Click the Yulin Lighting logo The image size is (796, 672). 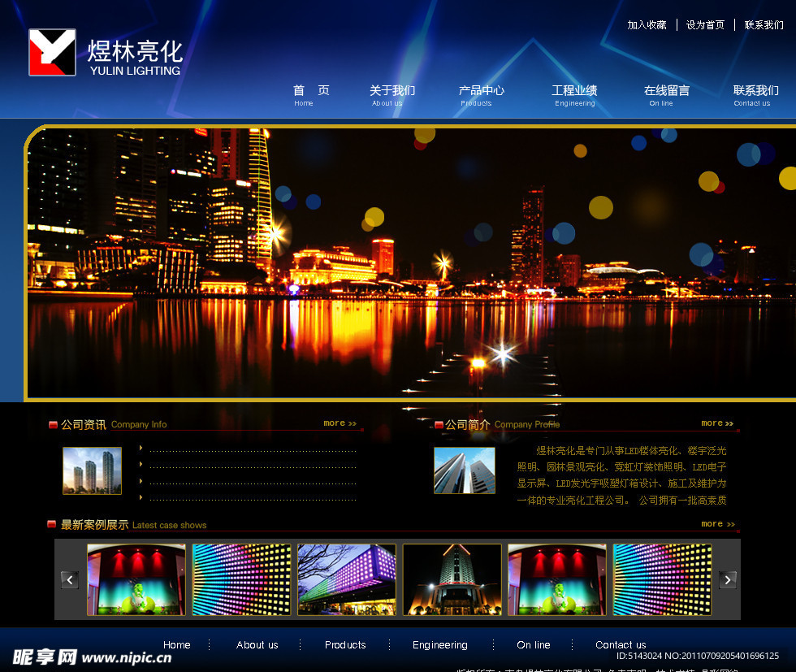106,52
